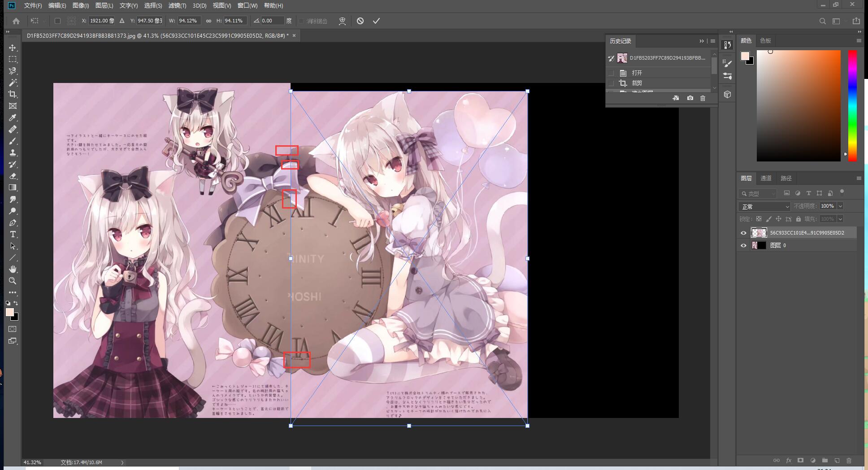Select the Magic Wand tool

pos(13,83)
